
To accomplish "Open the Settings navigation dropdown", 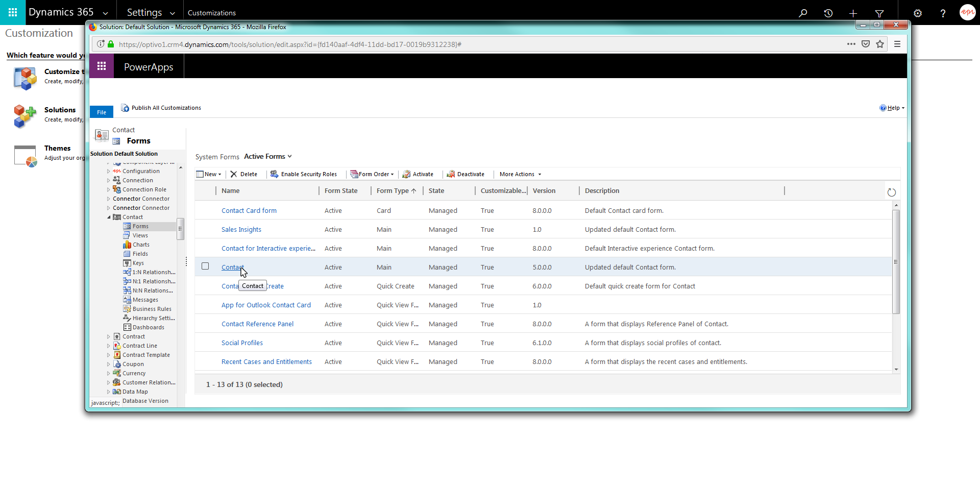I will click(173, 13).
